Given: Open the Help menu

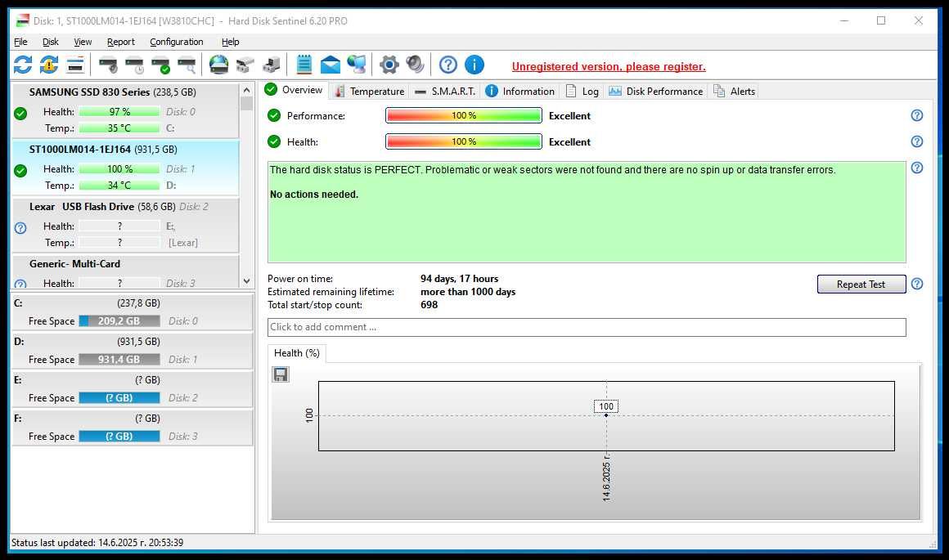Looking at the screenshot, I should 230,42.
